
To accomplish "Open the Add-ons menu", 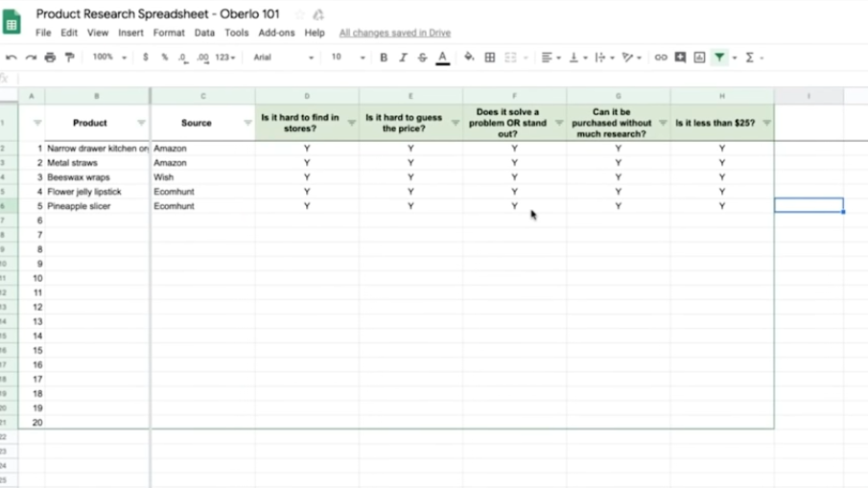I will point(276,33).
